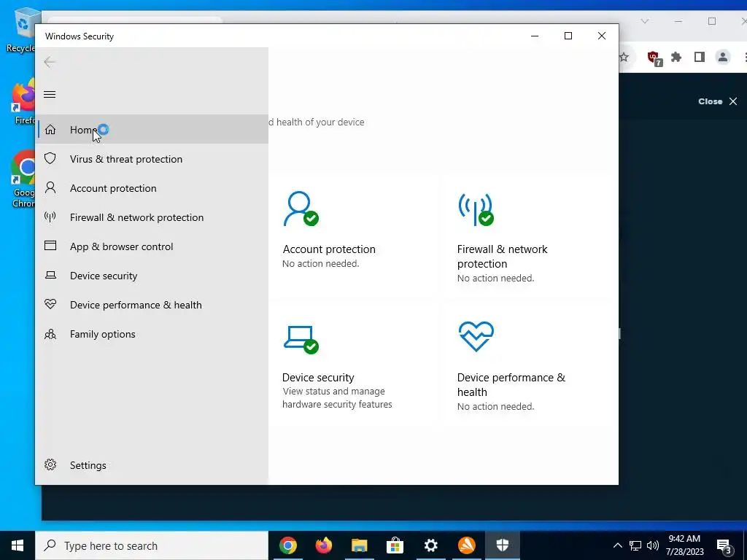Select the Home house icon
This screenshot has height=560, width=747.
click(x=50, y=130)
